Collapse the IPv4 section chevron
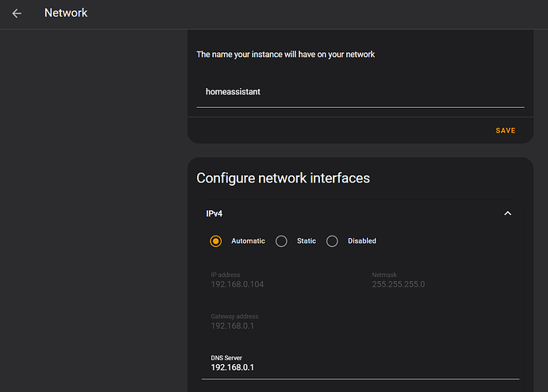This screenshot has height=392, width=548. [507, 213]
